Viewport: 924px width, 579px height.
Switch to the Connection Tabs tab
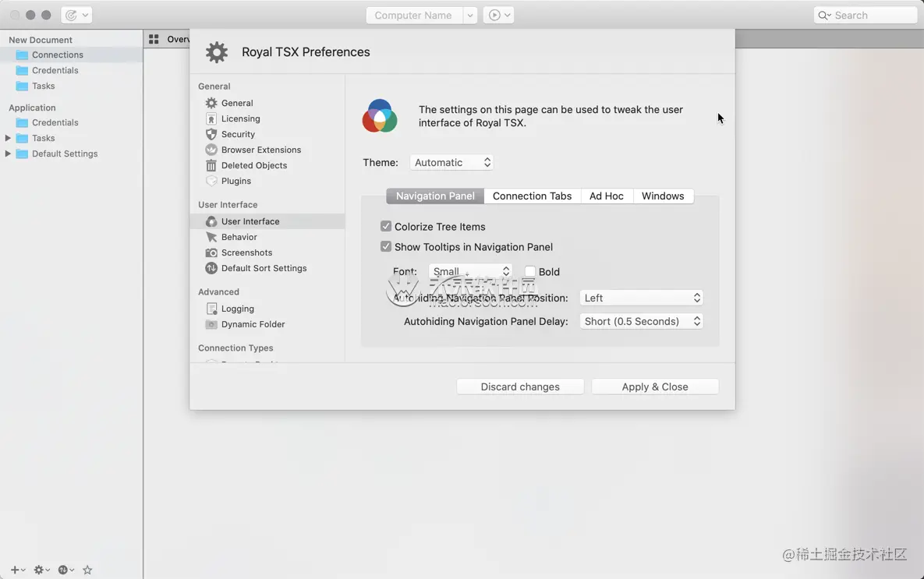532,196
